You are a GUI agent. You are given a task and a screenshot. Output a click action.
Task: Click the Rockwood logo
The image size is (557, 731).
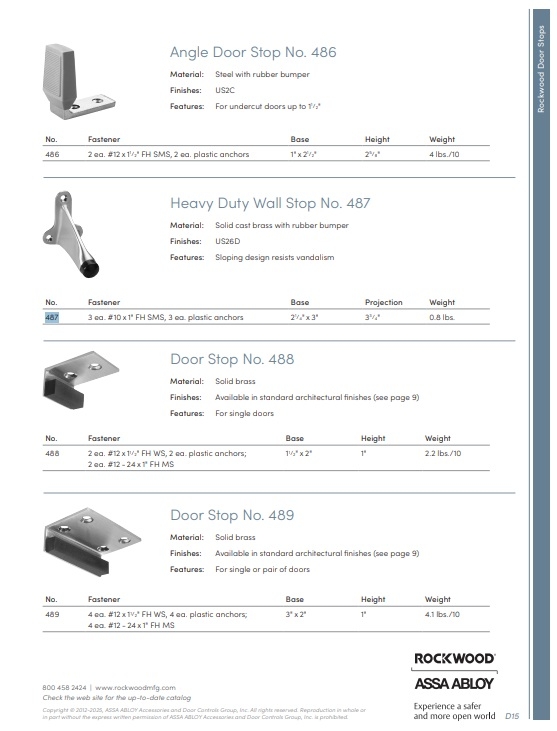tap(454, 658)
